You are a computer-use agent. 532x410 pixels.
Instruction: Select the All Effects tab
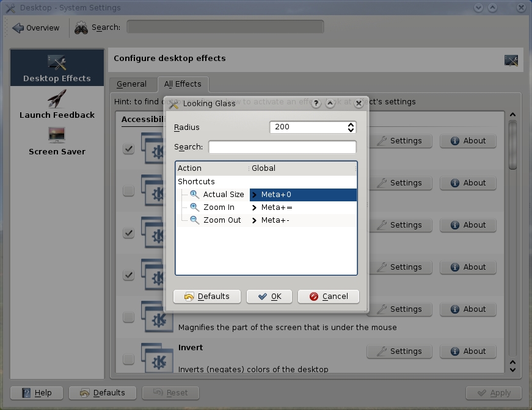[183, 84]
